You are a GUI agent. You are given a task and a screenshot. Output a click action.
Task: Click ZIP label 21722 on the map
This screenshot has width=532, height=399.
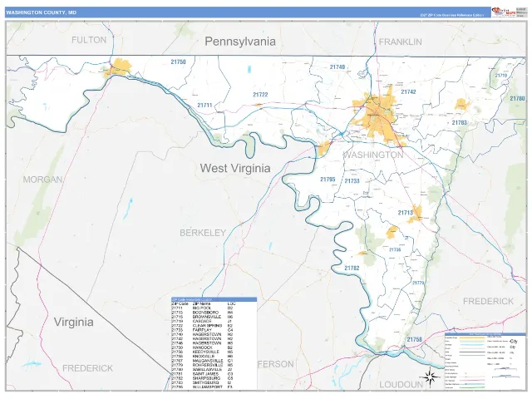(260, 95)
